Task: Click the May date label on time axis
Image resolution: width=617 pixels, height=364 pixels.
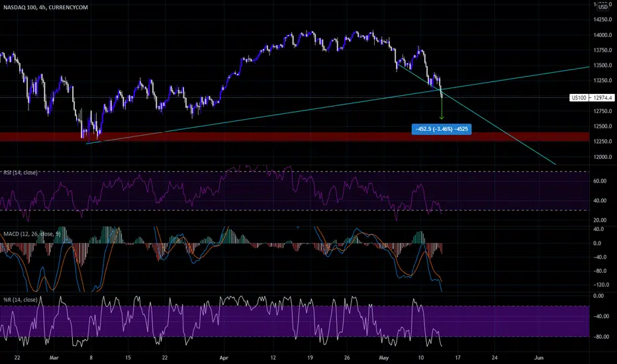Action: (384, 357)
